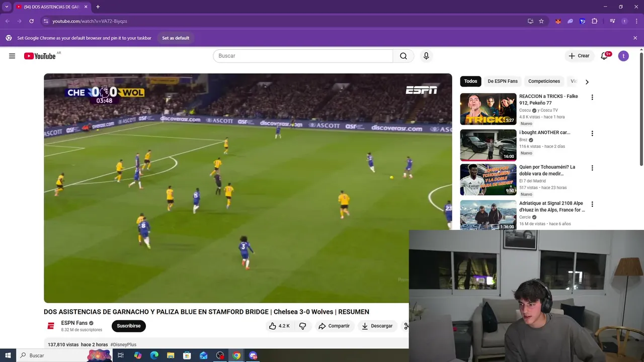The width and height of the screenshot is (644, 362).
Task: Open the YouTube hamburger guide menu
Action: coord(12,56)
